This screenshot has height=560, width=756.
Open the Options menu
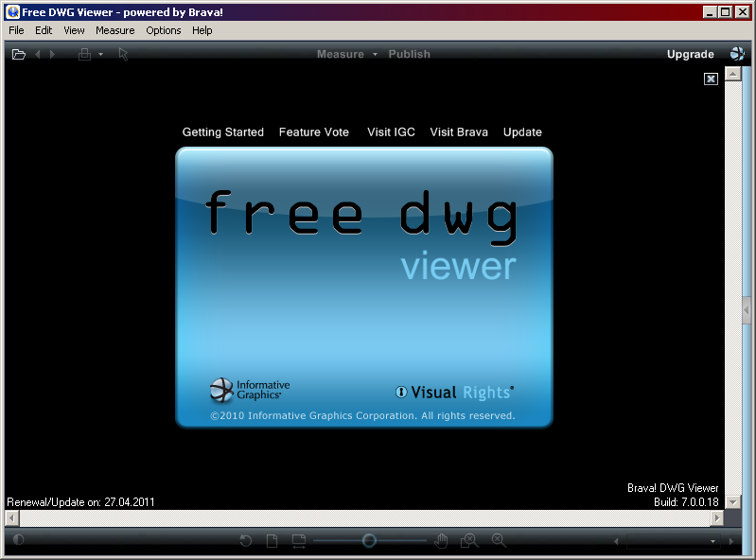pyautogui.click(x=163, y=30)
